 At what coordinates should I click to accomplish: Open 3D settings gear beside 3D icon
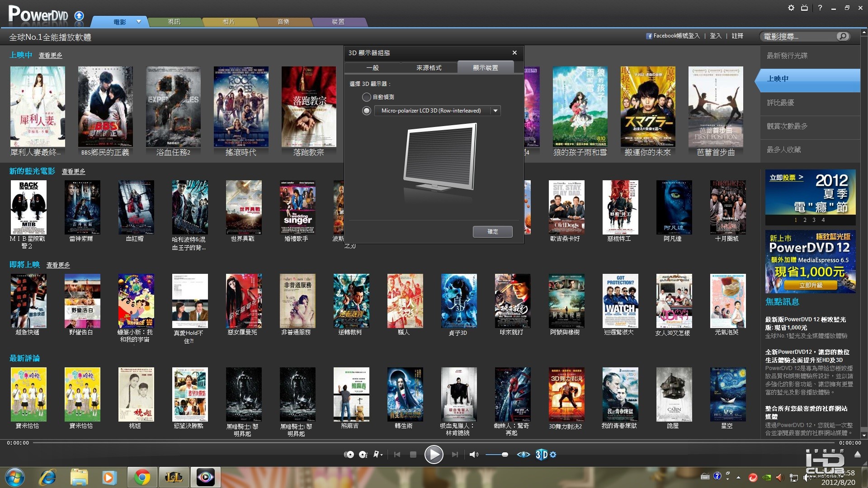[x=553, y=455]
